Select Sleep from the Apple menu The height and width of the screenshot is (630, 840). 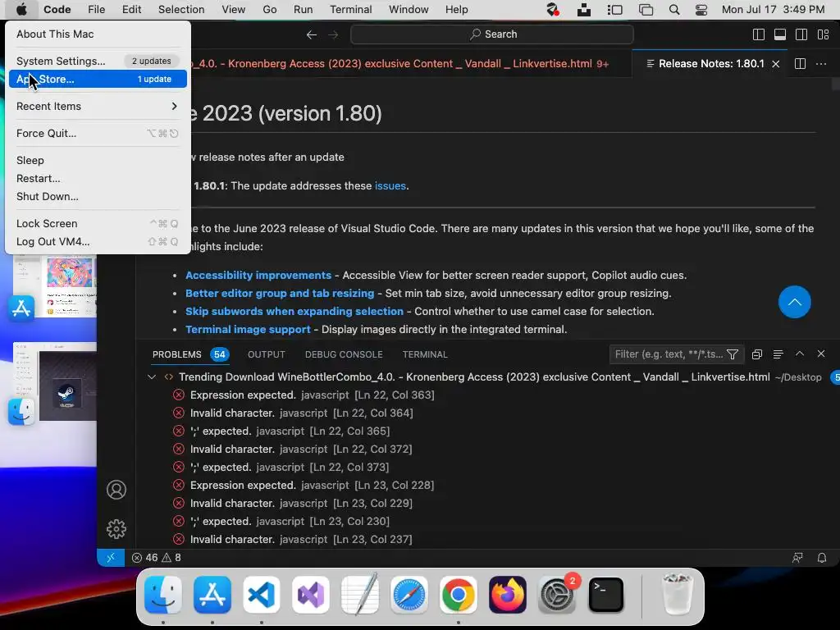[x=98, y=160]
